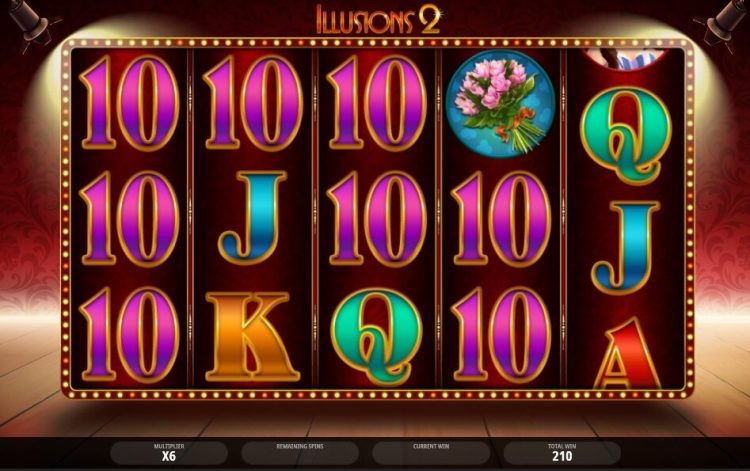Click the middle 10 symbol on reel four
The image size is (750, 471).
pos(501,219)
